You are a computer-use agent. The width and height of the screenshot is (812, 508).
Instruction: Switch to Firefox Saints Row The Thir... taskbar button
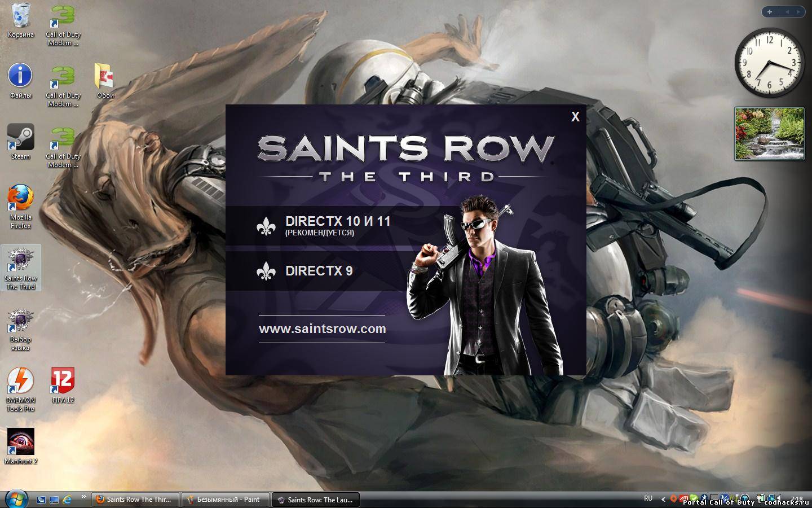tap(135, 500)
